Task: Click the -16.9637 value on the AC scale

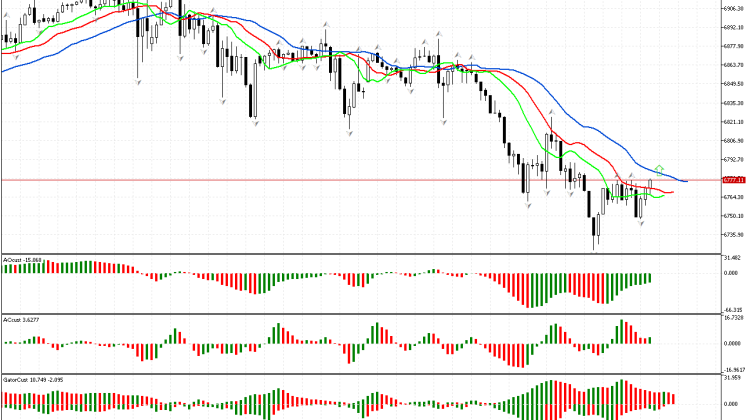Action: pyautogui.click(x=735, y=367)
